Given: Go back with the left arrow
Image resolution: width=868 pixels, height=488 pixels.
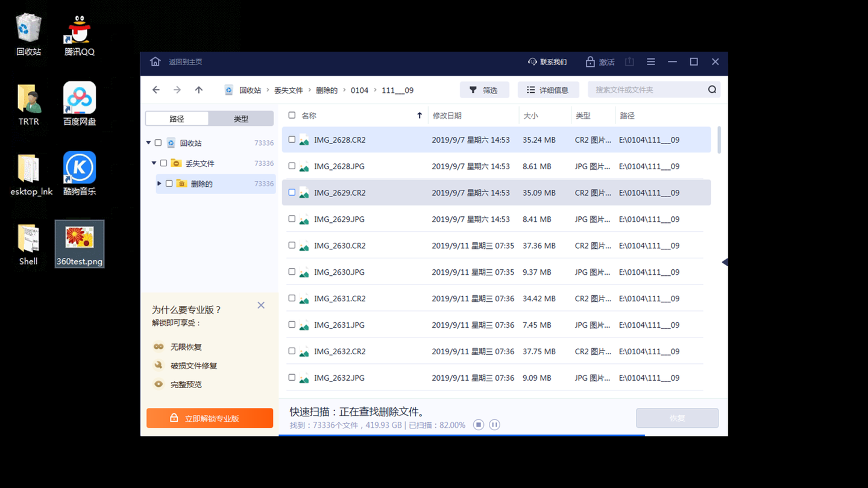Looking at the screenshot, I should 156,90.
